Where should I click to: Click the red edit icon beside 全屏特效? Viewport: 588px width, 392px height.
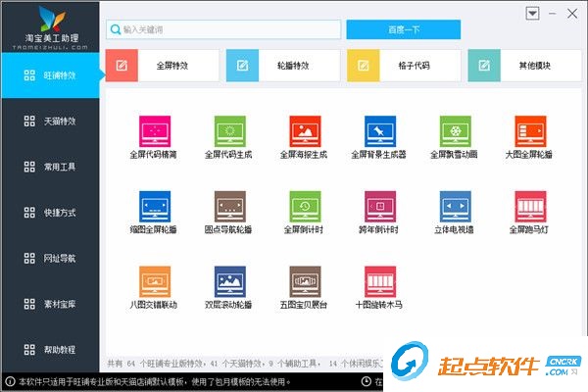click(x=122, y=66)
